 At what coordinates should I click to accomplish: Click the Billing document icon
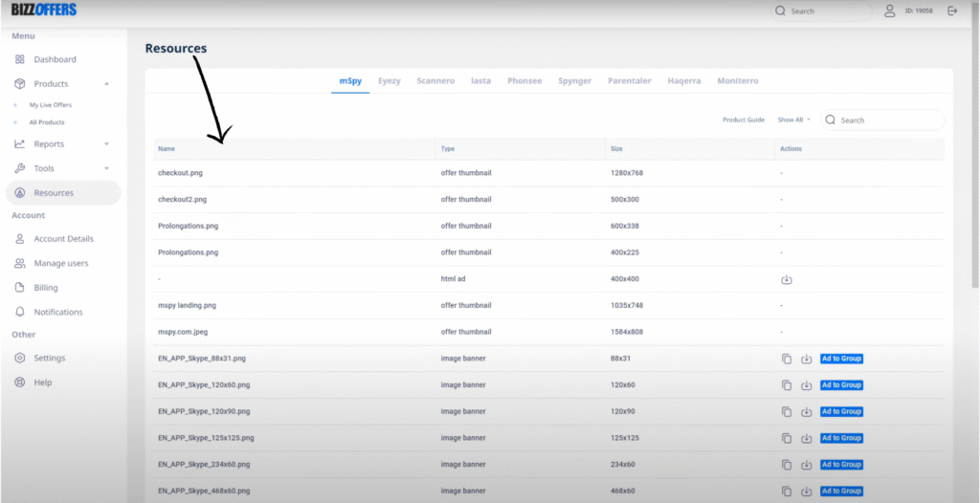pos(20,288)
